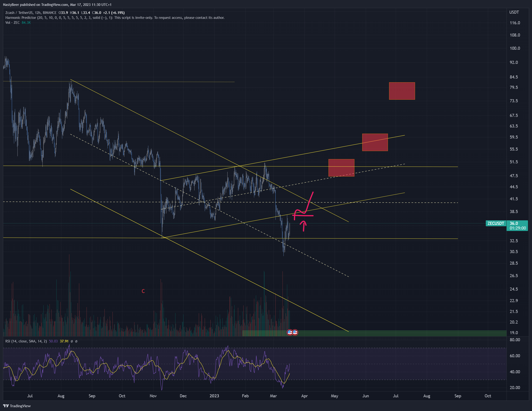Select the red target box near 51.5
This screenshot has width=532, height=411.
click(x=341, y=168)
